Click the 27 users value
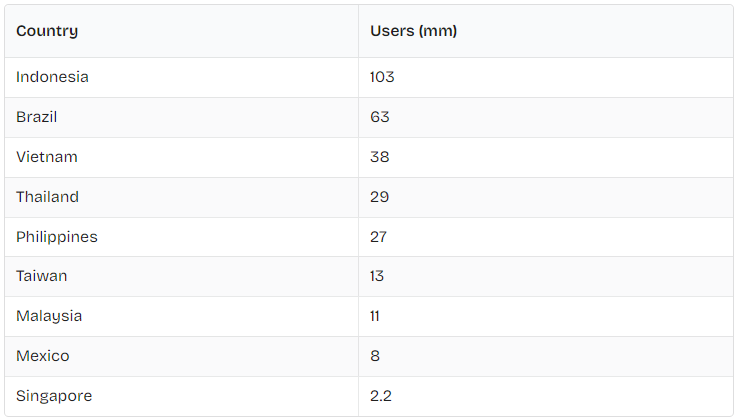The image size is (738, 418). coord(379,237)
